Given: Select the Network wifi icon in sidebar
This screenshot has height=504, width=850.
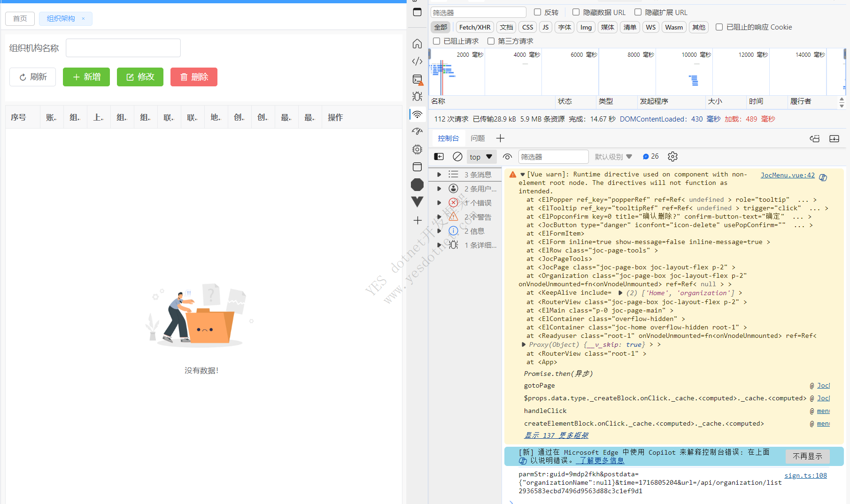Looking at the screenshot, I should [x=417, y=114].
